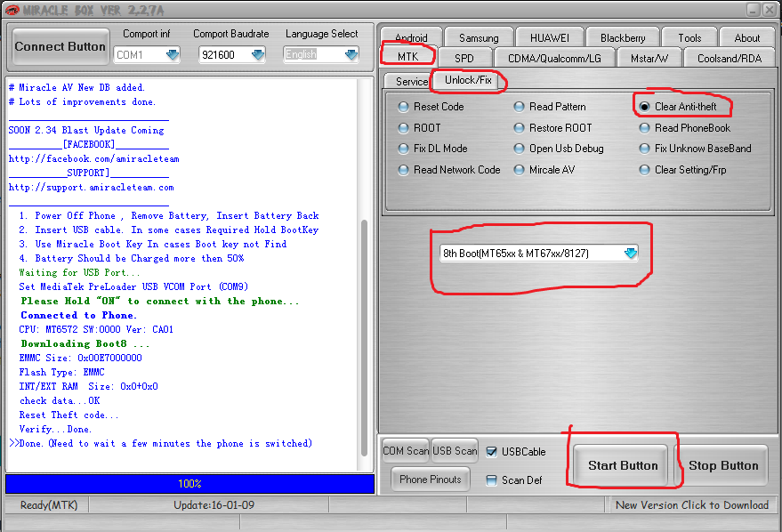This screenshot has width=782, height=532.
Task: Toggle the USBCable checkbox
Action: click(491, 452)
